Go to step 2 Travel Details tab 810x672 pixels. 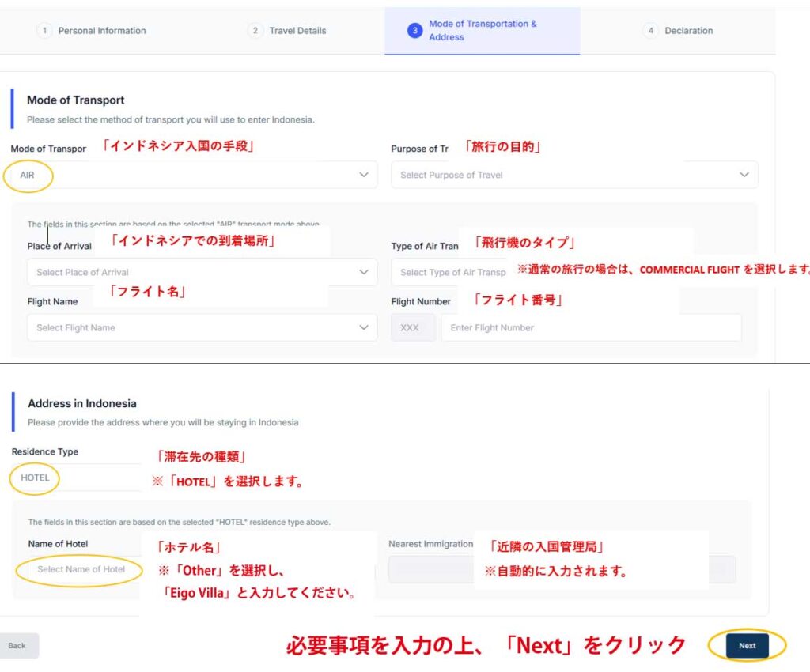click(x=288, y=31)
